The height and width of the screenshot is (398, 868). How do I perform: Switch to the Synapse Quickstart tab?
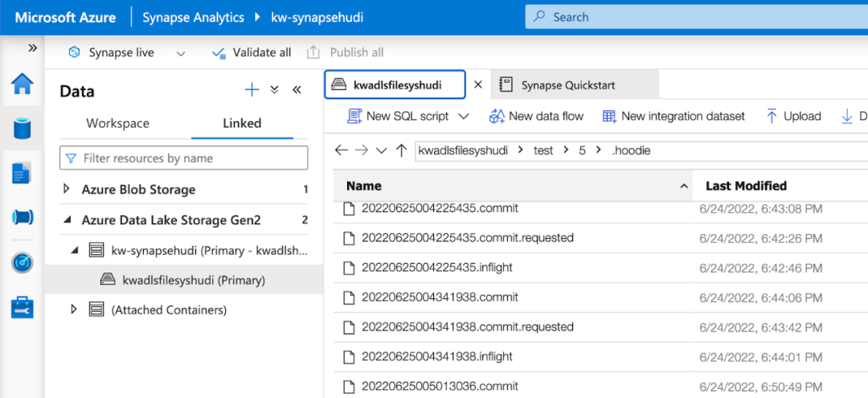567,84
